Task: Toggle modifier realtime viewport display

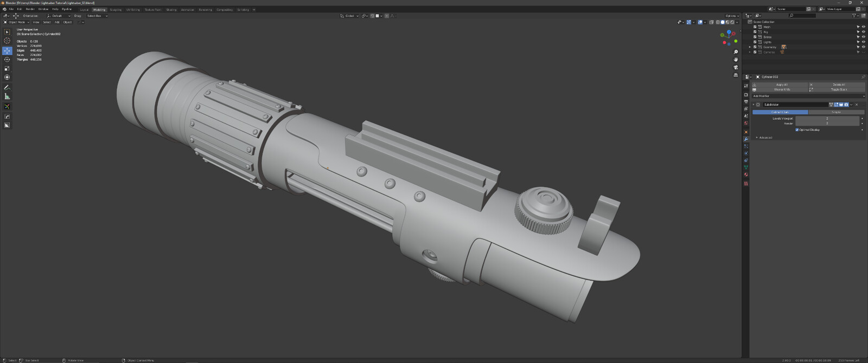Action: tap(841, 105)
